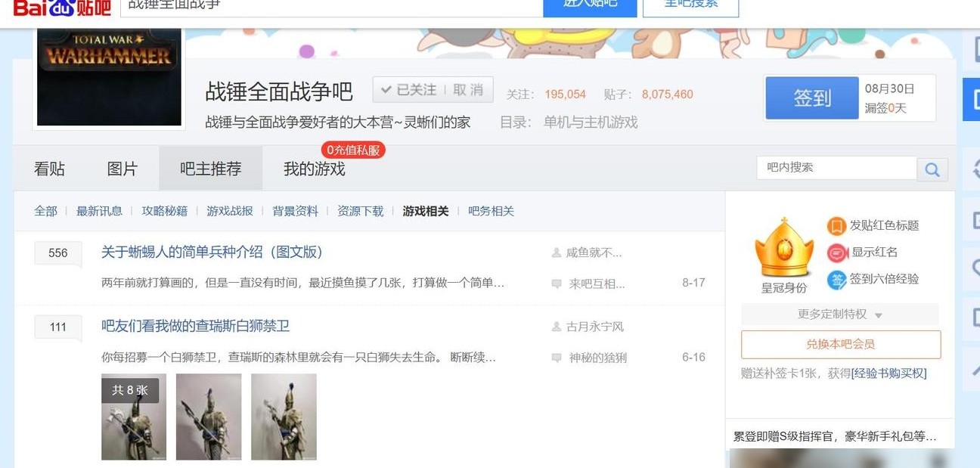Click the 兑换本吧会员 button

click(x=841, y=344)
